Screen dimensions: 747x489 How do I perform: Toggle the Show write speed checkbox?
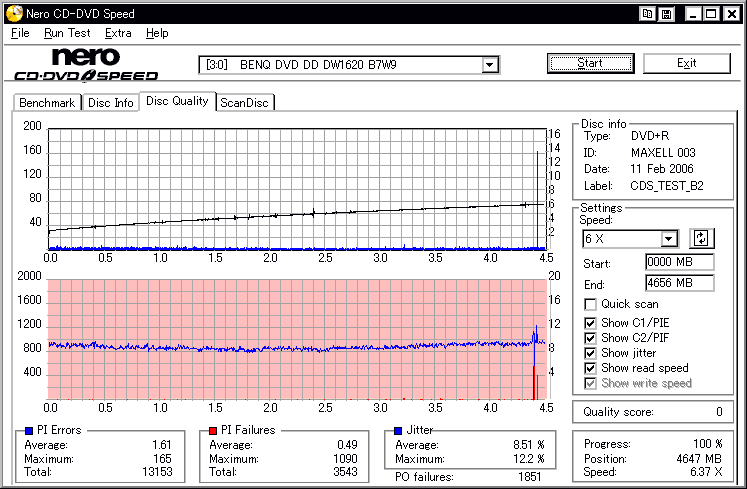(590, 383)
